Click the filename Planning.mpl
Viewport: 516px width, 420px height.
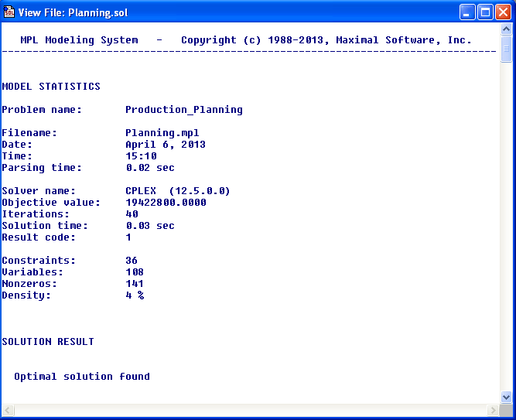click(x=162, y=133)
